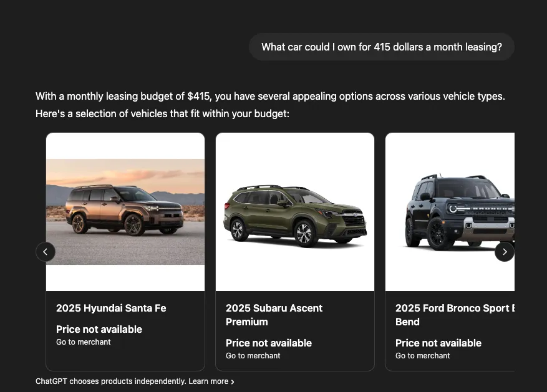Screen dimensions: 547x392
Task: Click Price not available on the Ford Bronco card
Action: pos(438,343)
